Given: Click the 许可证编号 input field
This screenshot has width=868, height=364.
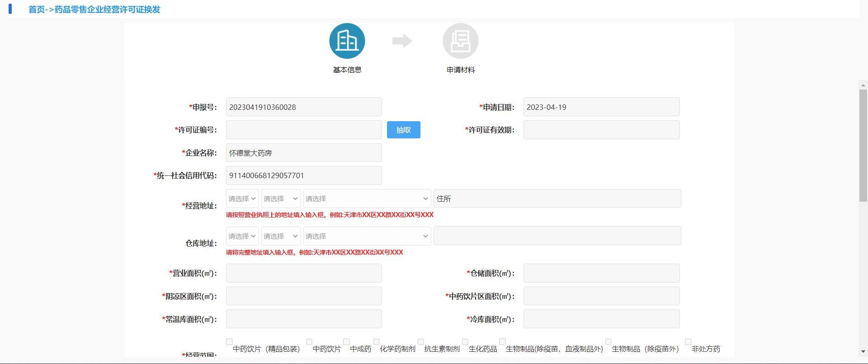Looking at the screenshot, I should 304,130.
